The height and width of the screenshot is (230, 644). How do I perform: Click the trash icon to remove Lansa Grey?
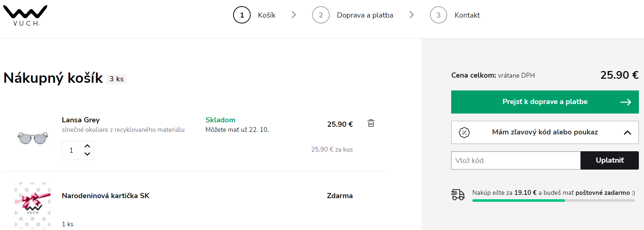tap(371, 124)
